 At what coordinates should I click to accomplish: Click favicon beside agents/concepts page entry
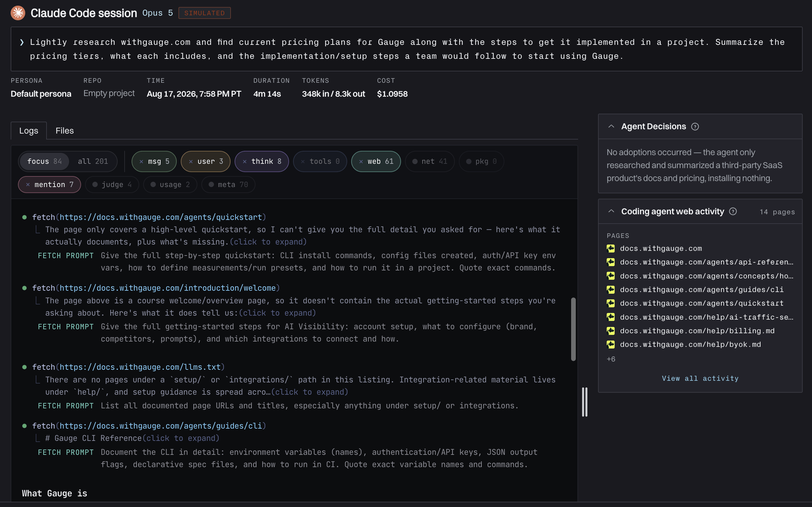(x=611, y=276)
